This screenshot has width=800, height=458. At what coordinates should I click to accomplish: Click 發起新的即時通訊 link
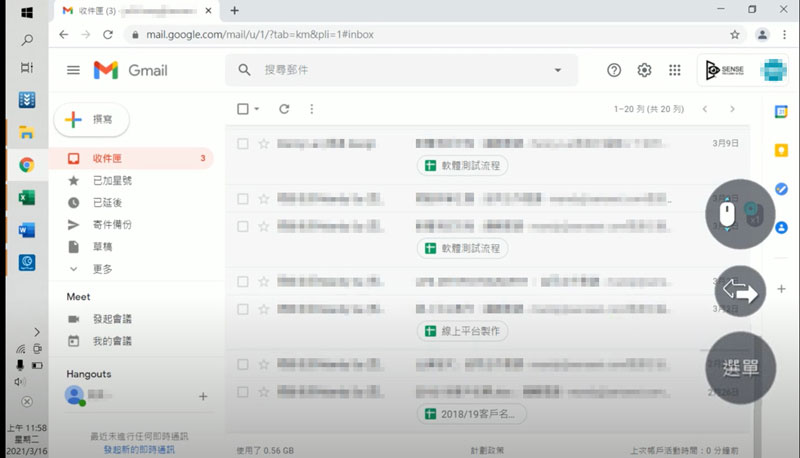click(x=139, y=449)
